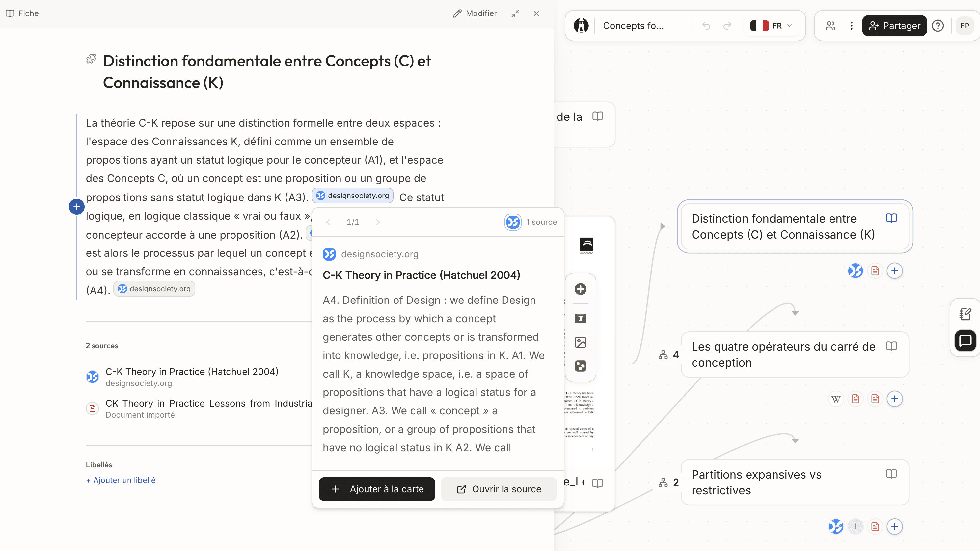Click red document icon under Distinction node

tap(875, 270)
